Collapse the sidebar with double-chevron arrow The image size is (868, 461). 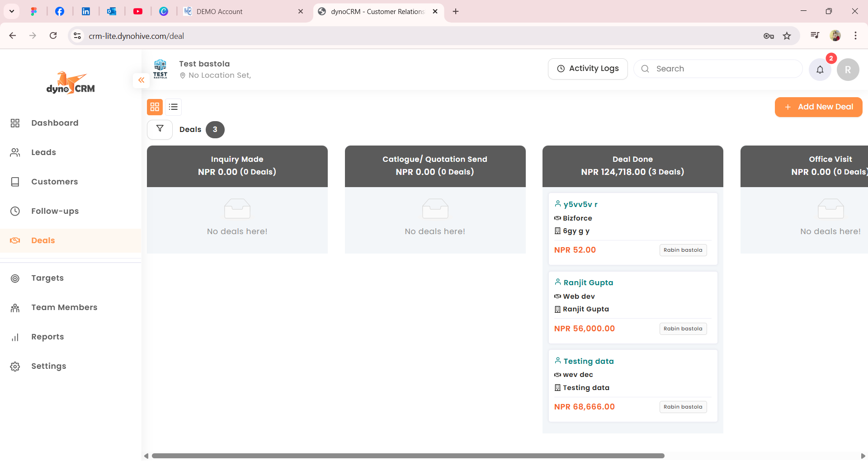[141, 80]
